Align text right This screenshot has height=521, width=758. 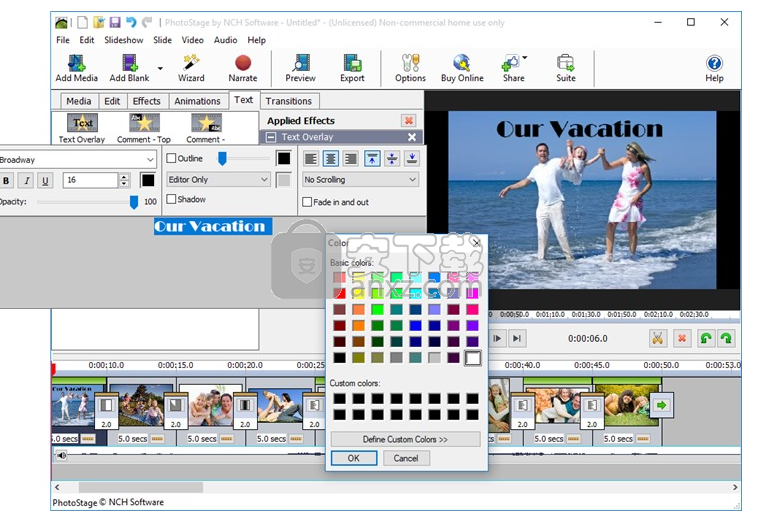coord(351,159)
